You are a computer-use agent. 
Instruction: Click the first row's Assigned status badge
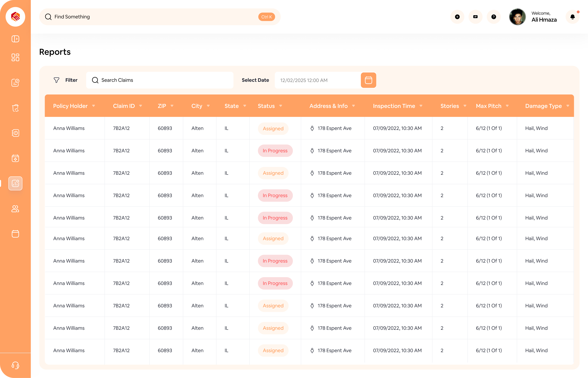(273, 128)
